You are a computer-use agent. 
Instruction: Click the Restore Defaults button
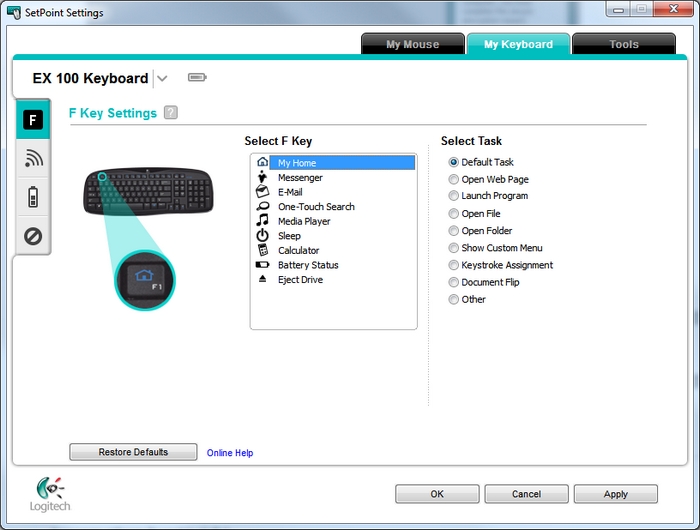[x=133, y=452]
